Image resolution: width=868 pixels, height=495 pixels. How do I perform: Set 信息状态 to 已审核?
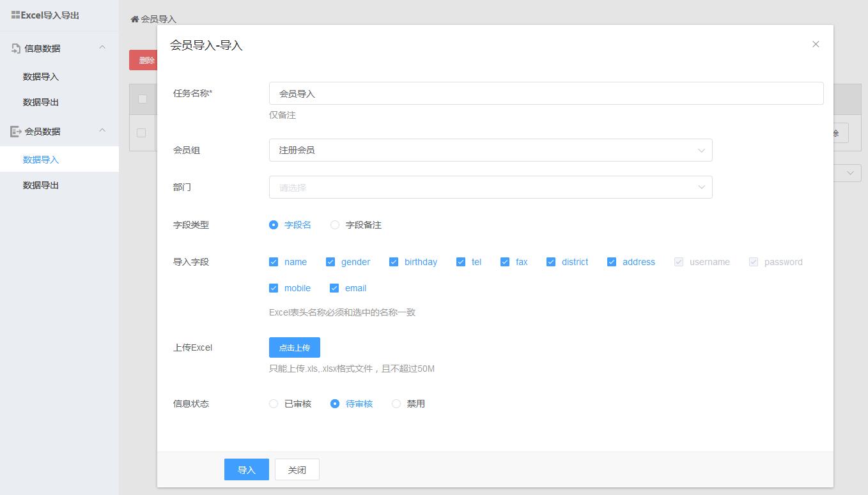274,404
